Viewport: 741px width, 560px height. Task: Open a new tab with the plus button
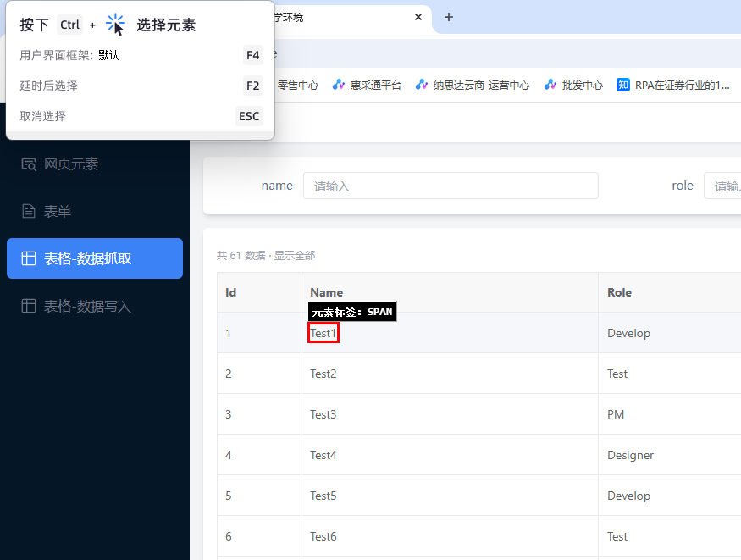click(448, 17)
